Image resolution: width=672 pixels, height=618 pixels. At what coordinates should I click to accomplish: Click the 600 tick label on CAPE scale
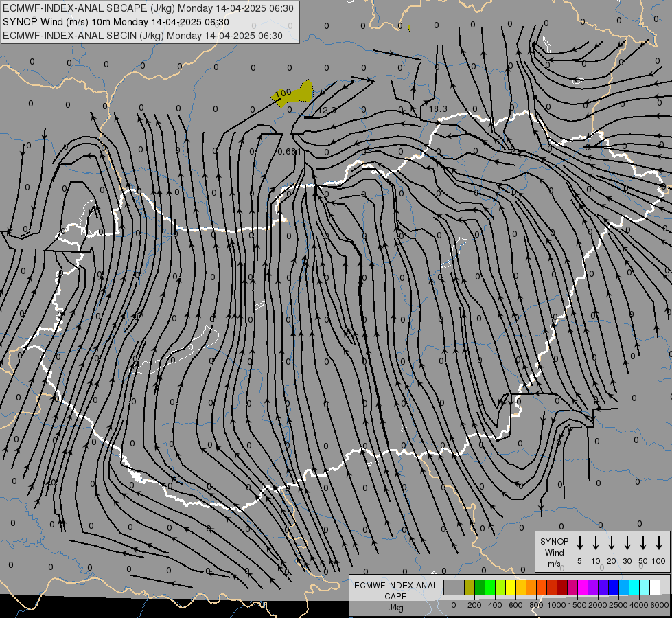point(515,605)
